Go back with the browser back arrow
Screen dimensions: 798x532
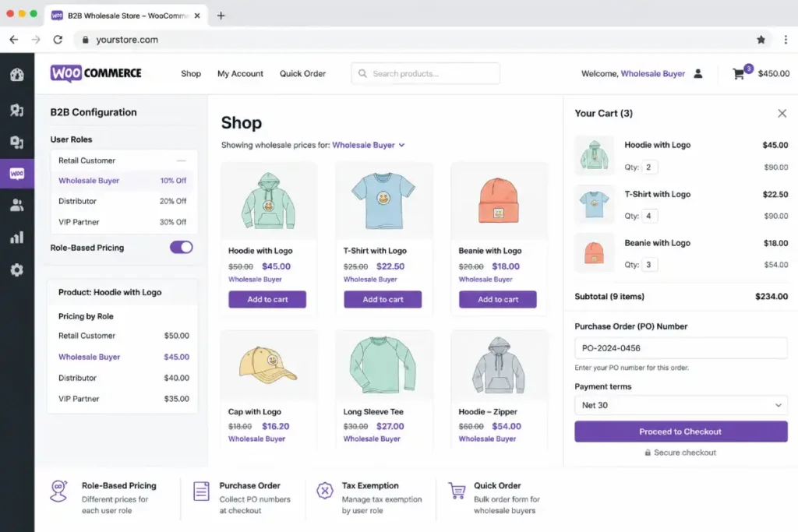click(14, 40)
